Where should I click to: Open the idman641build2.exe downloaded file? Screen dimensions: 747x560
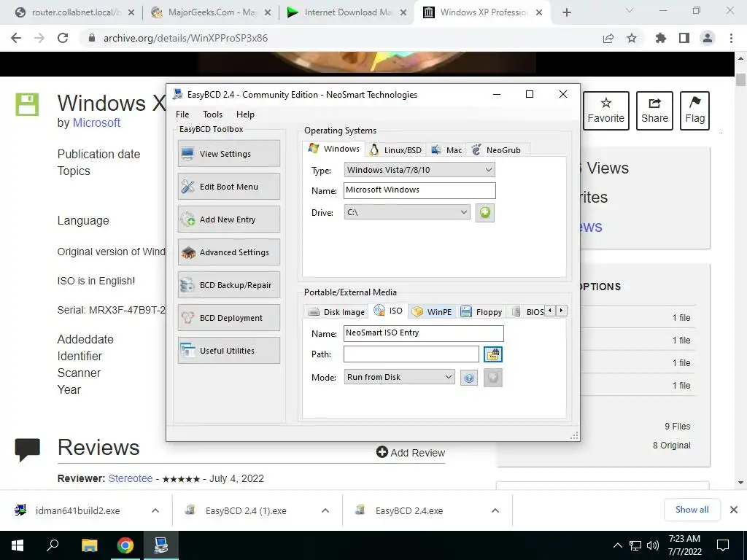coord(77,510)
